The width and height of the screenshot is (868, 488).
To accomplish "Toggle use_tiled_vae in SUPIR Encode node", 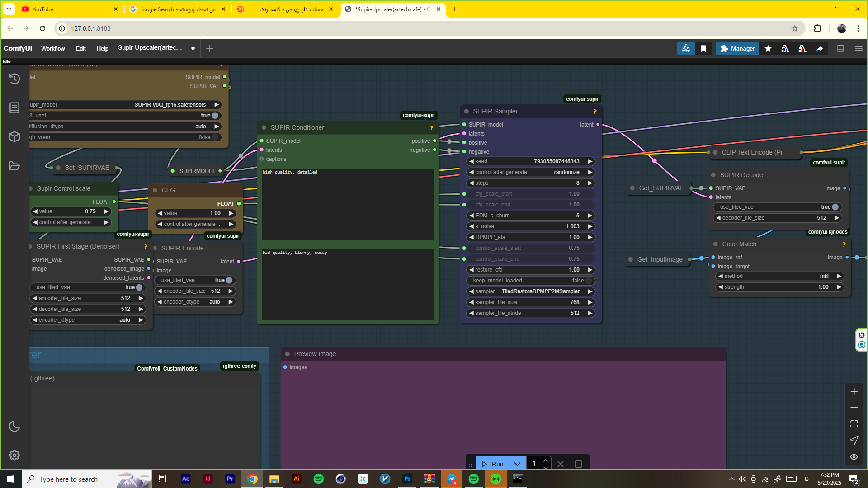I will coord(229,280).
